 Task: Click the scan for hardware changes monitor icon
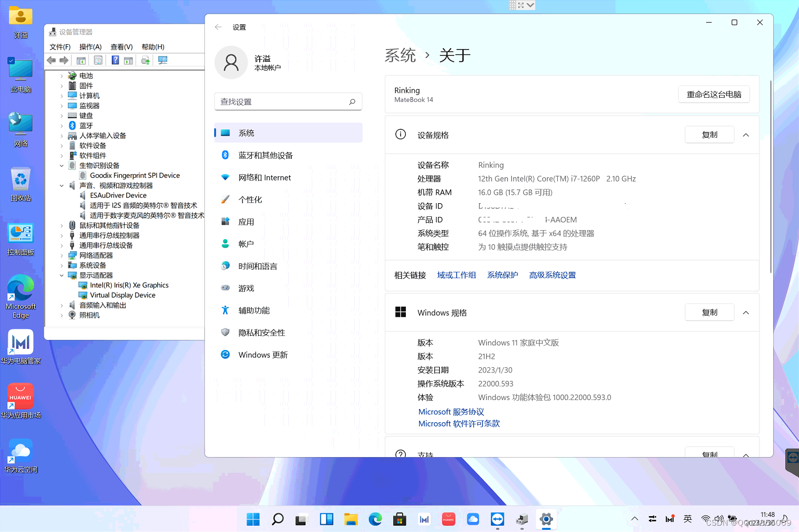[x=163, y=60]
